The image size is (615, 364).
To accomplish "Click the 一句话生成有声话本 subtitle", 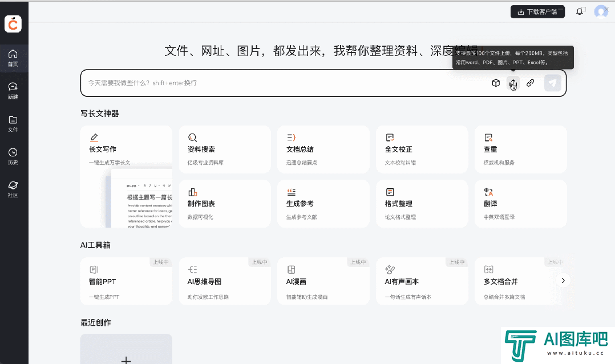I will click(408, 297).
